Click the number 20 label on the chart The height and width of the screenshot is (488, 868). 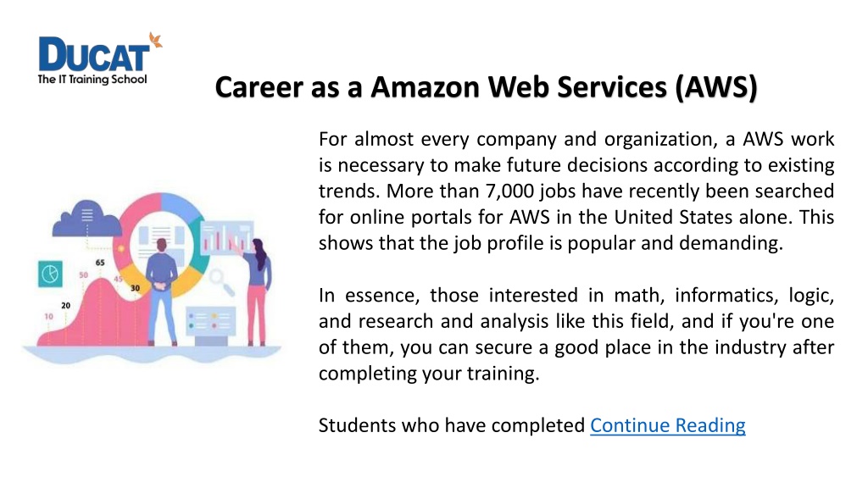[66, 305]
